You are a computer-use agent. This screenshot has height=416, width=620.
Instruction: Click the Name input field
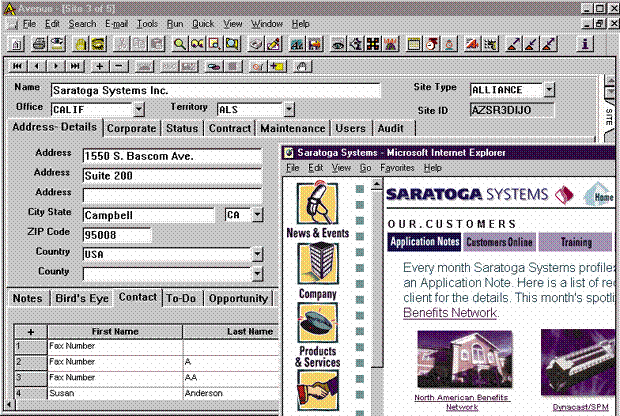pyautogui.click(x=215, y=90)
